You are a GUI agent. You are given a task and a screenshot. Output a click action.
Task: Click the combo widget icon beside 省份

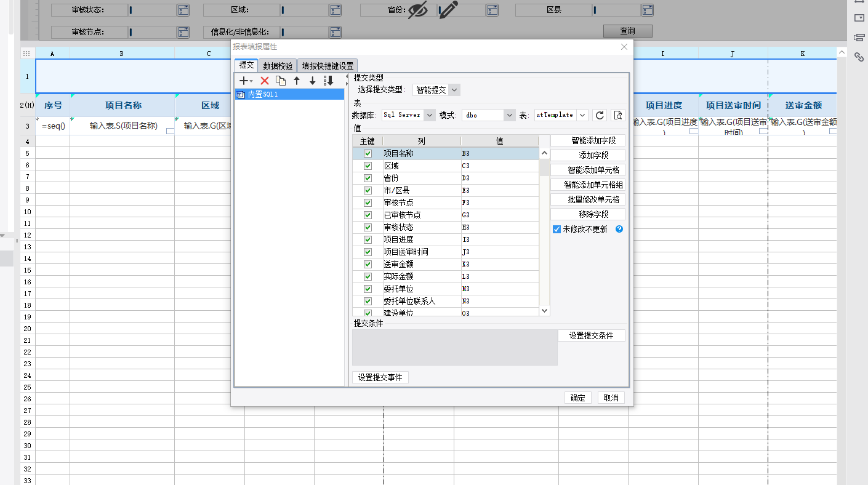click(x=492, y=10)
